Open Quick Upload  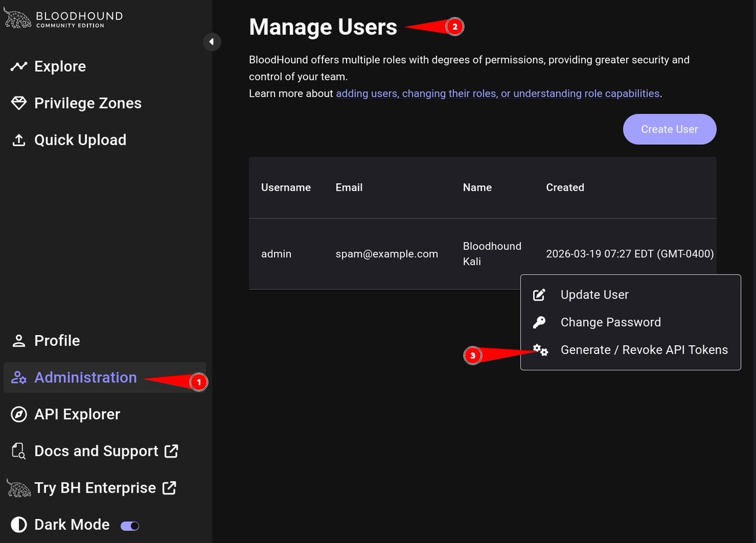(x=80, y=140)
